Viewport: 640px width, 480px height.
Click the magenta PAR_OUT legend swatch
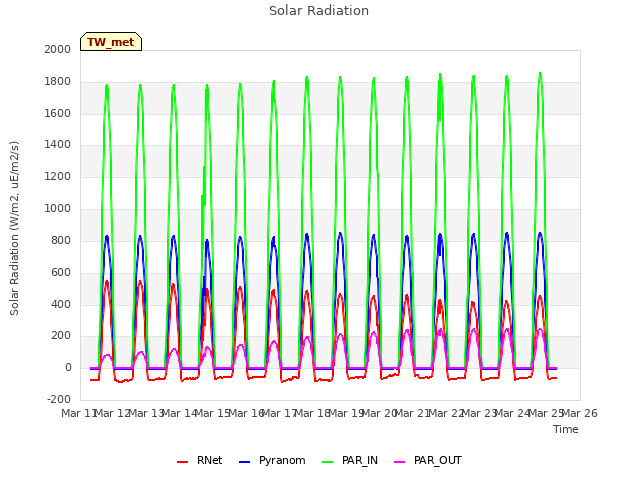click(400, 462)
